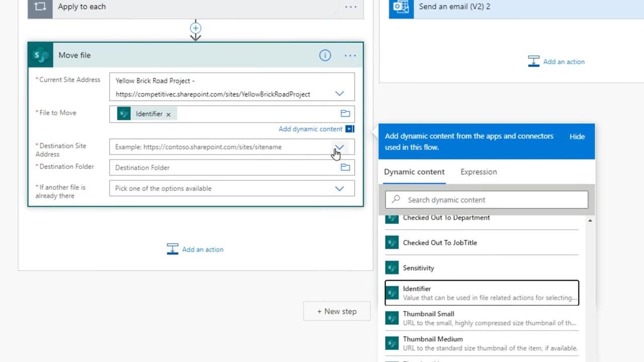The width and height of the screenshot is (644, 362).
Task: Insert a step via the plus connector
Action: [196, 28]
